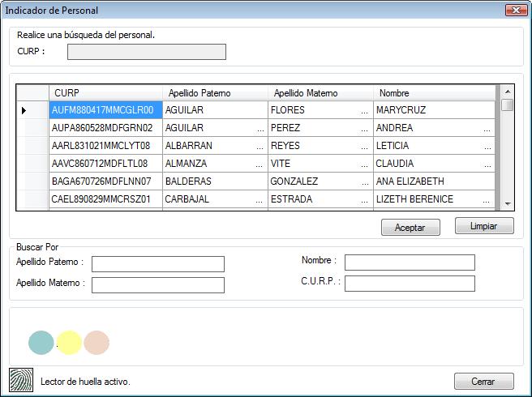Screen dimensions: 532x397
Task: Click the CARBAJAL surname cell
Action: point(215,199)
